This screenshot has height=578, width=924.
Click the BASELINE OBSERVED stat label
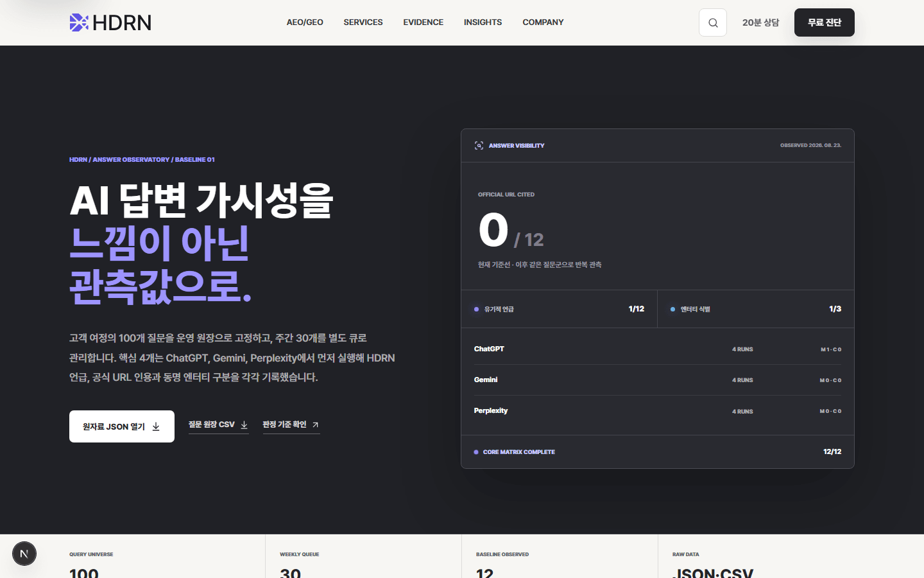[x=502, y=554]
